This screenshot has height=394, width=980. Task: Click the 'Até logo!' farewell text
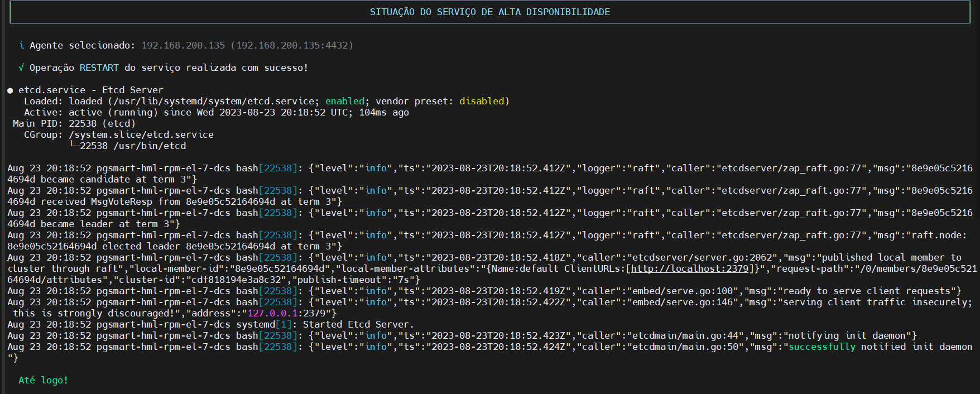[44, 380]
